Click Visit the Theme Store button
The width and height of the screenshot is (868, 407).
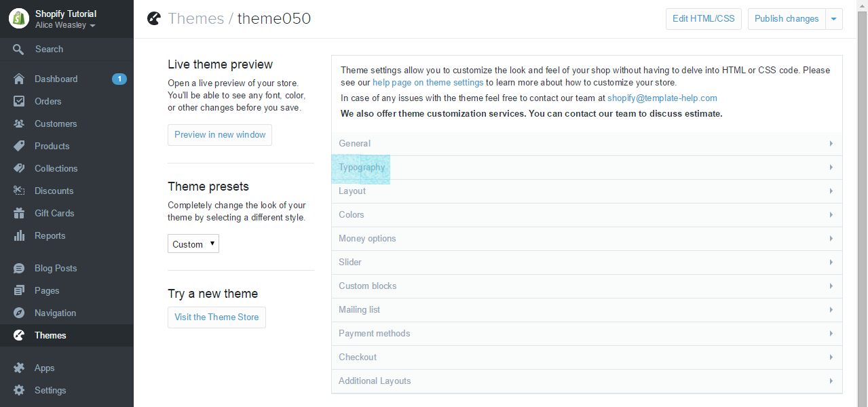tap(216, 317)
